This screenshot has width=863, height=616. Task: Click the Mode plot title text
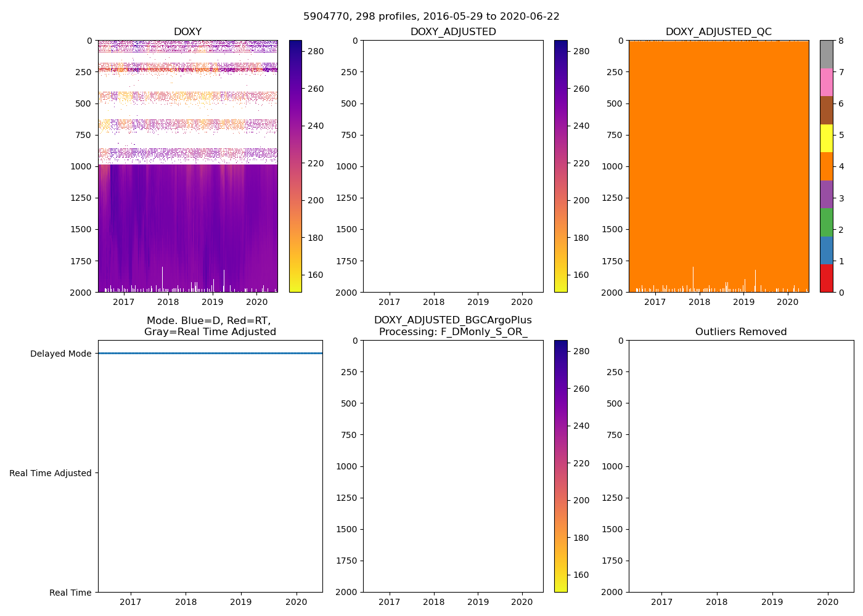point(210,326)
